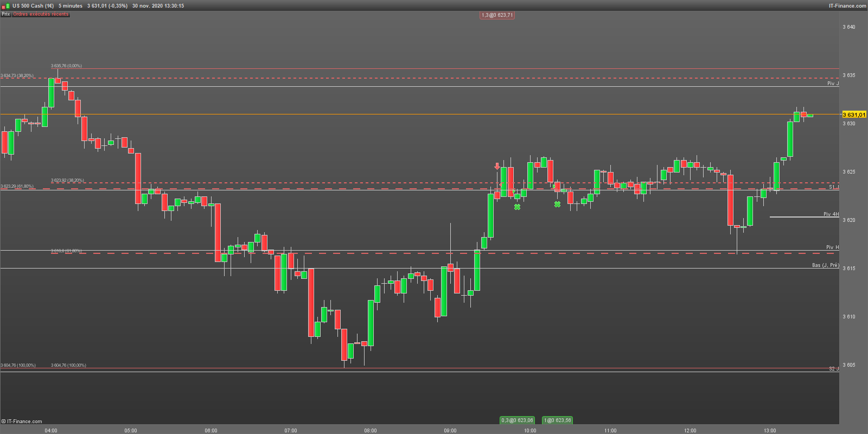Click the 30 nov. 2020 13:30:15 timestamp
The height and width of the screenshot is (434, 868).
158,6
